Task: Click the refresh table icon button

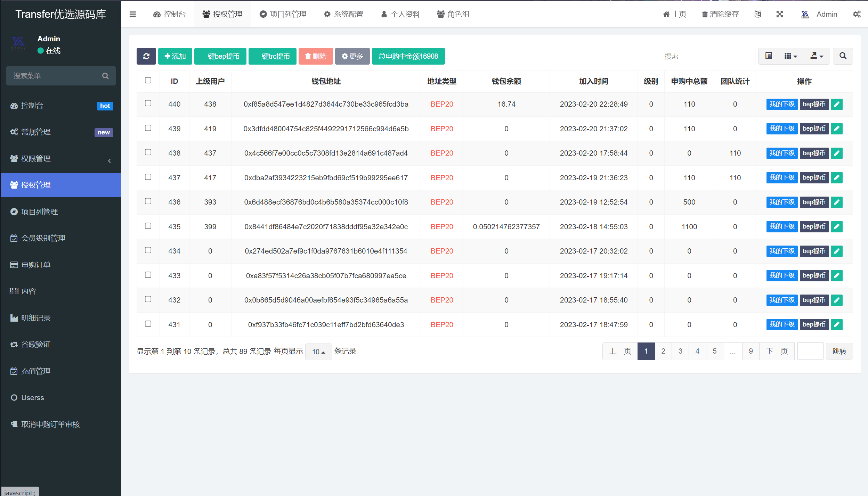Action: 146,56
